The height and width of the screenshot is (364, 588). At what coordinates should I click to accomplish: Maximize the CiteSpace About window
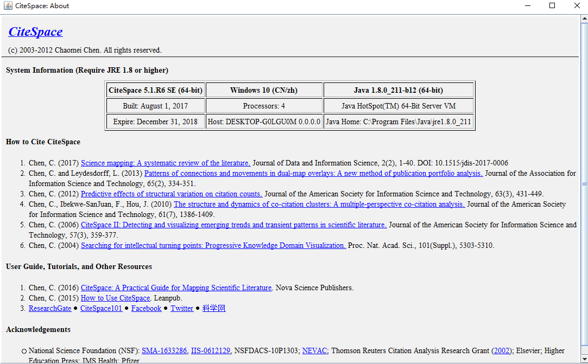pyautogui.click(x=552, y=5)
